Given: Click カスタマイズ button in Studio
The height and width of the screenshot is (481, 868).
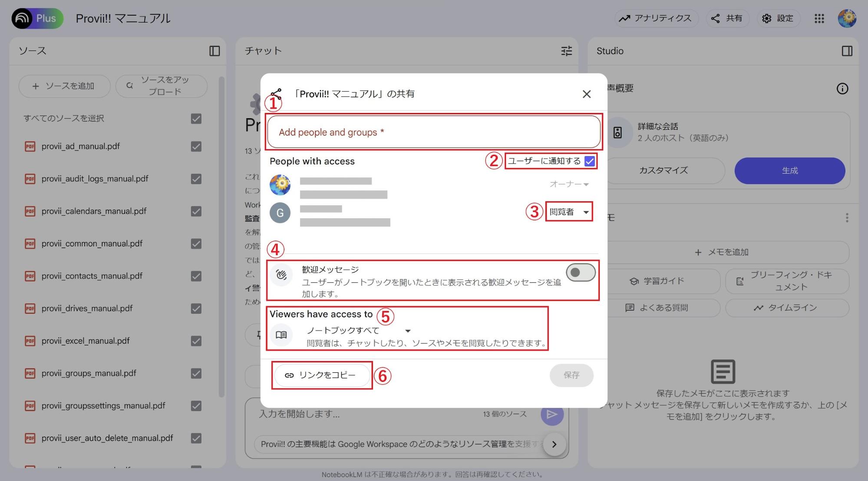Looking at the screenshot, I should point(663,170).
